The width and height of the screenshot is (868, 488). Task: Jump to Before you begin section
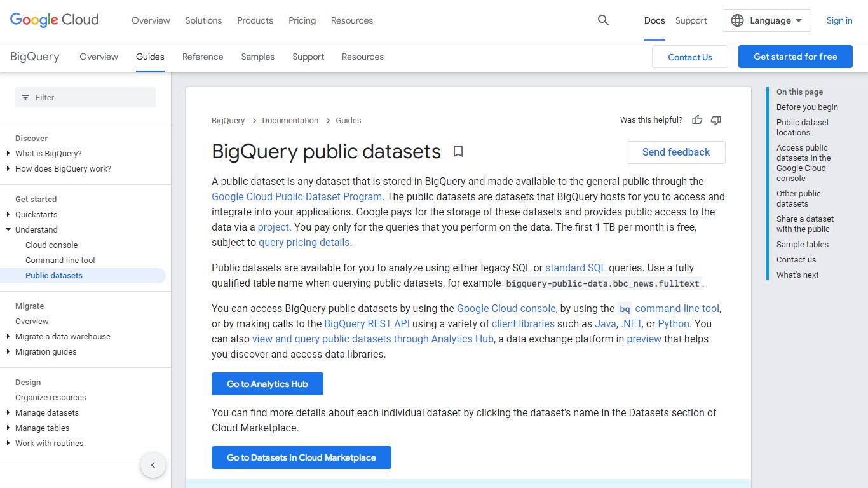pos(807,107)
